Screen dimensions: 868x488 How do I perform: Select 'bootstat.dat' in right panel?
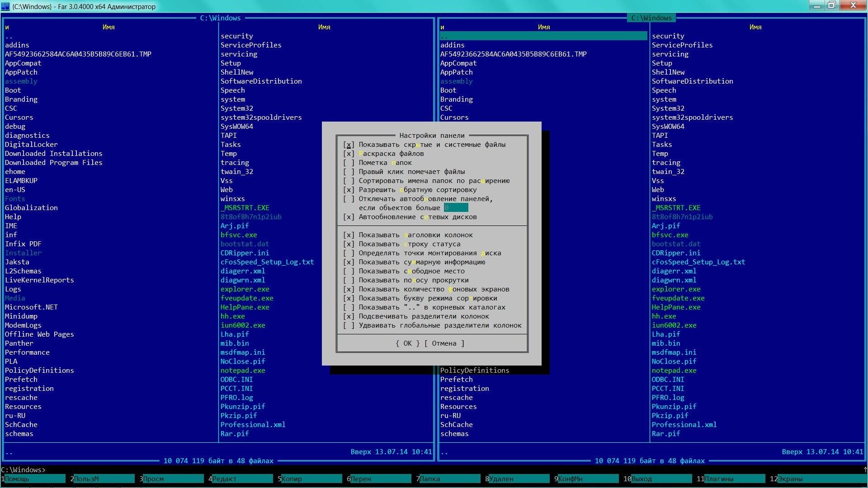point(676,244)
